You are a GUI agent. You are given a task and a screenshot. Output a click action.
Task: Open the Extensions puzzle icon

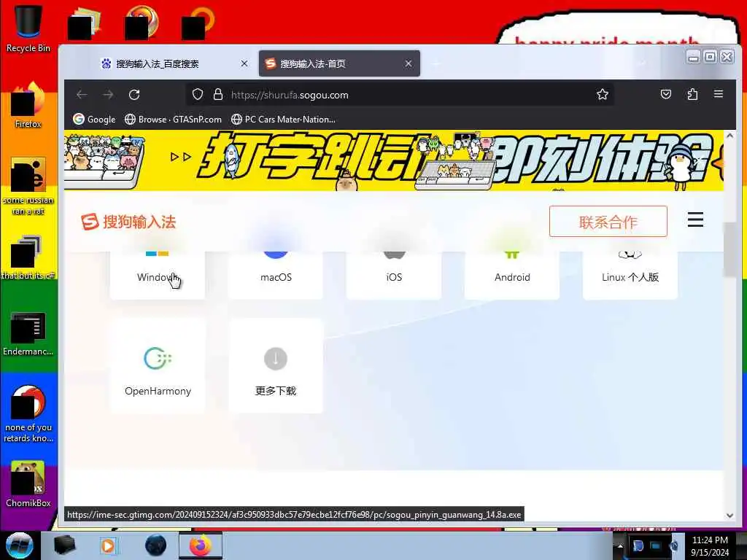pos(692,94)
